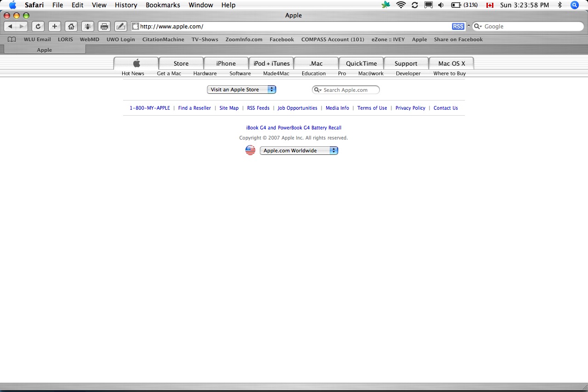588x392 pixels.
Task: Click the Privacy Policy link
Action: [410, 108]
